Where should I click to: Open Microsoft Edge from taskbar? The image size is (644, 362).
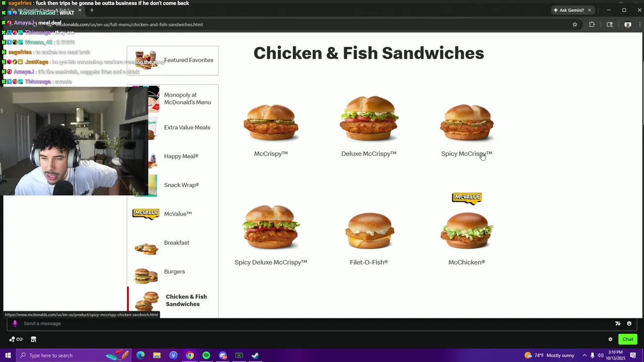[x=140, y=355]
